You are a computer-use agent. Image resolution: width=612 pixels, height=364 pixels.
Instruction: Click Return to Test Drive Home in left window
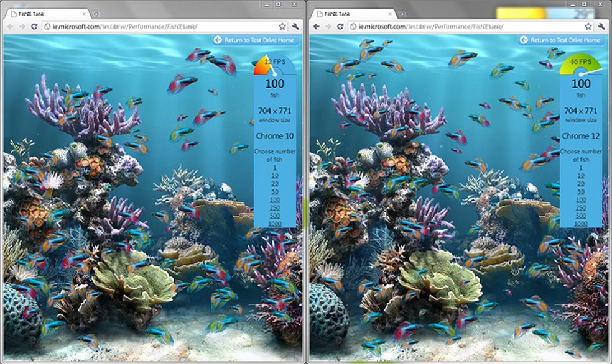257,40
